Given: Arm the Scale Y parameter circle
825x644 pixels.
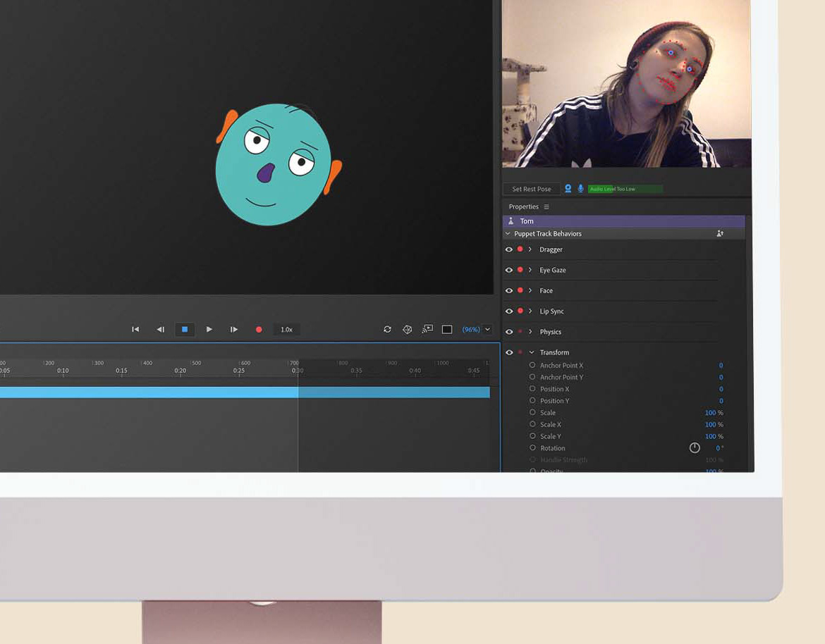Looking at the screenshot, I should (532, 436).
